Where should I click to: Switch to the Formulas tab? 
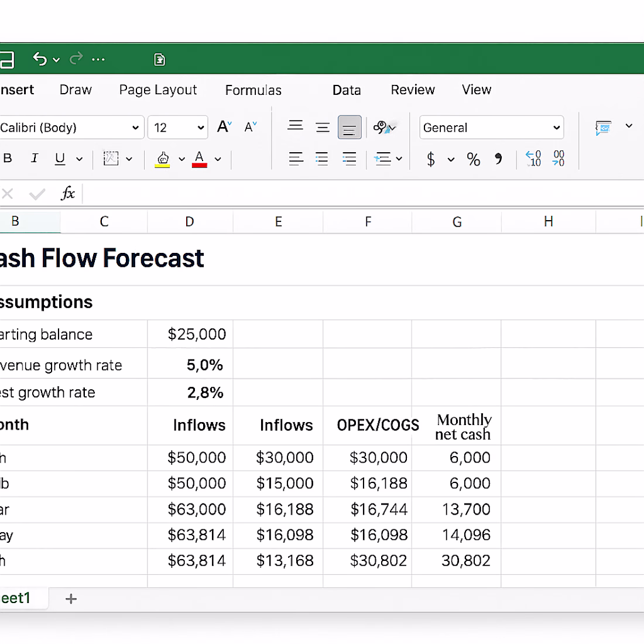coord(254,90)
